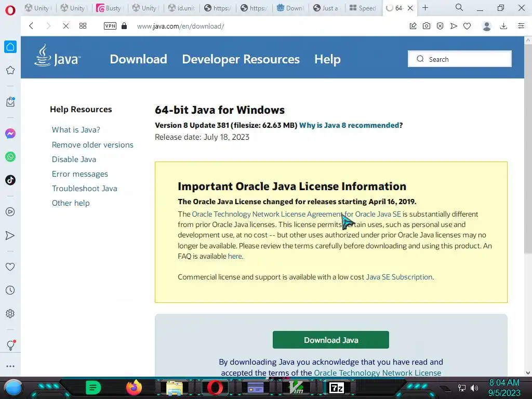Open a new tab
This screenshot has width=532, height=399.
click(x=425, y=7)
